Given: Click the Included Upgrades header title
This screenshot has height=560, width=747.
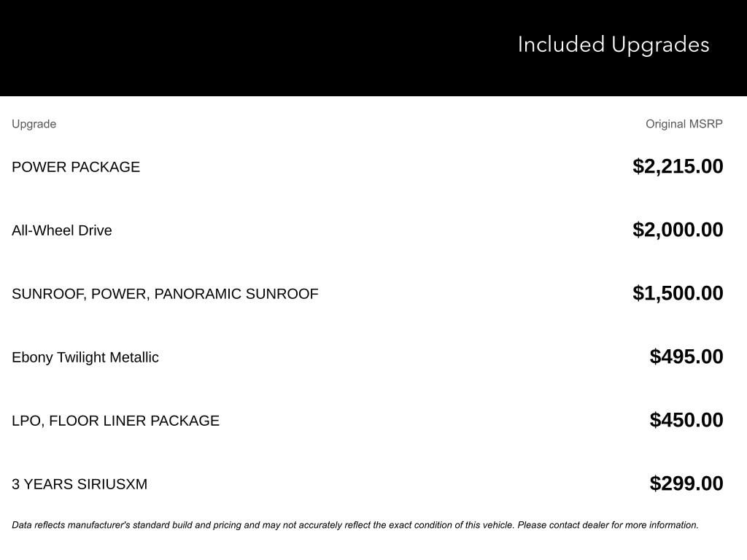Looking at the screenshot, I should pyautogui.click(x=613, y=44).
